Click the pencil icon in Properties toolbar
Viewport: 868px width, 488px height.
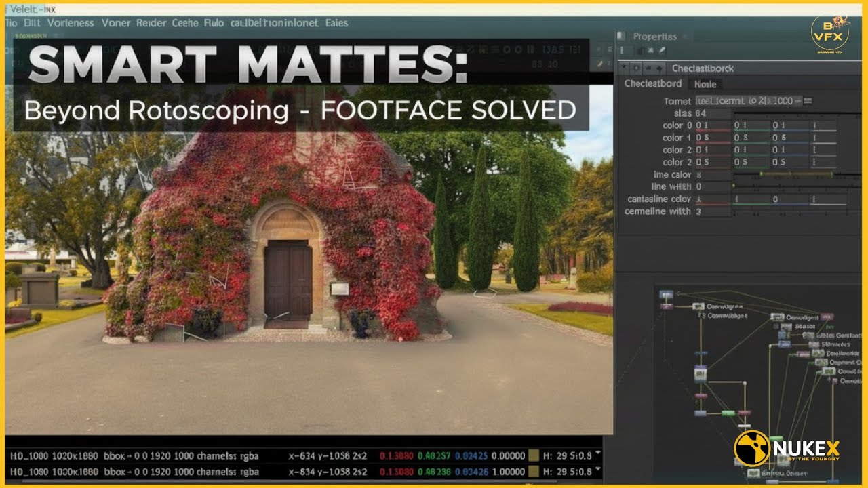(x=661, y=51)
